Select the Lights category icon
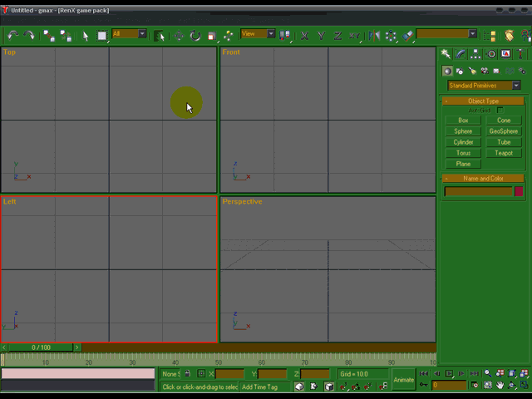 pyautogui.click(x=472, y=71)
